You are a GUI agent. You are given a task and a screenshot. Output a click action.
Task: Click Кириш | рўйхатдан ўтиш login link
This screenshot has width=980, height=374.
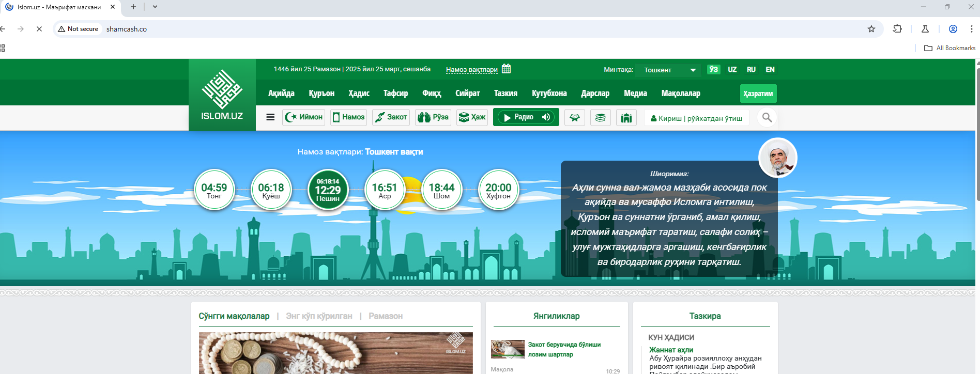click(696, 118)
